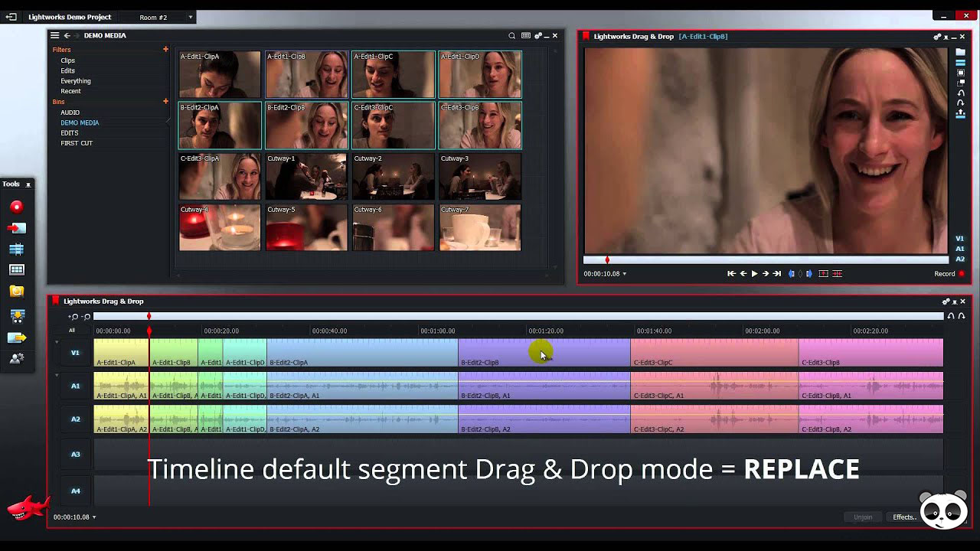
Task: Click the blue stacked bars icon in viewer sidebar
Action: 961,63
